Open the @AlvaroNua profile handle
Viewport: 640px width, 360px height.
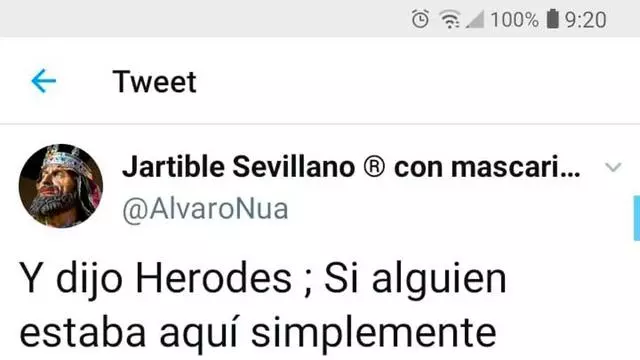click(205, 209)
